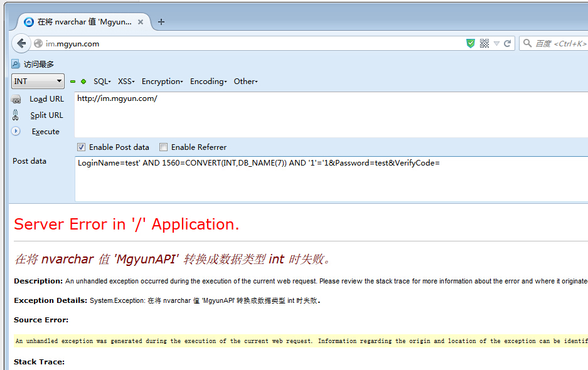Open a new tab with plus button
This screenshot has width=588, height=370.
pos(161,22)
